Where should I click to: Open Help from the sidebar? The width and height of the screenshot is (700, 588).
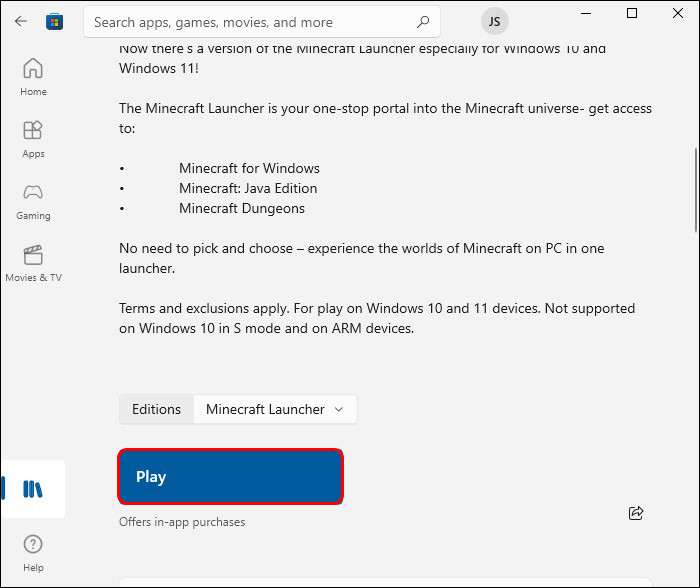[33, 550]
